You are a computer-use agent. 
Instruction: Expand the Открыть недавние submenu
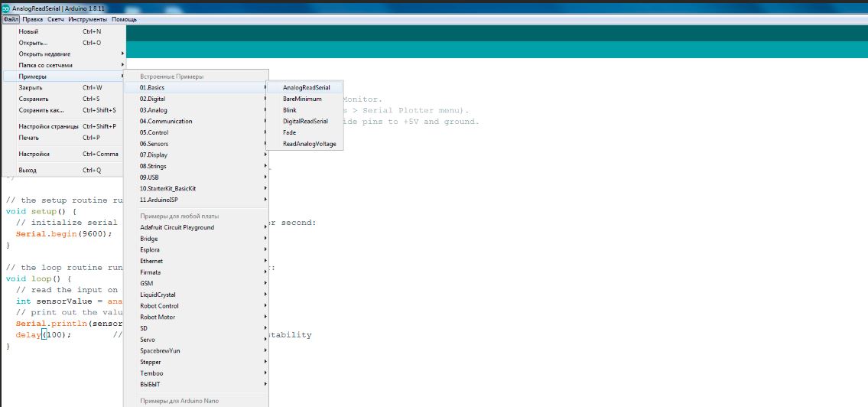pyautogui.click(x=63, y=54)
